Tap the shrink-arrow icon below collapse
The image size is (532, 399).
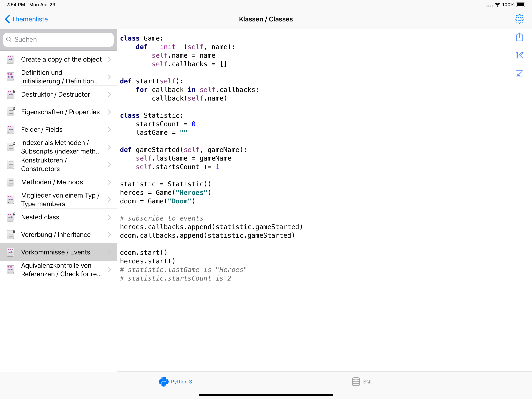coord(519,74)
